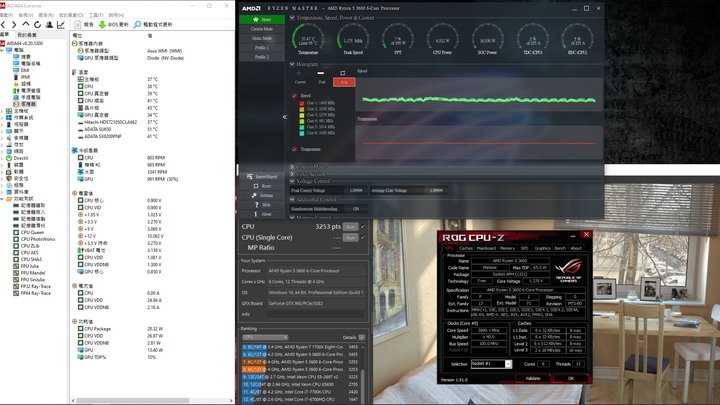Toggle the Core 1 speed checkbox
Viewport: 720px width, 405px height.
tap(302, 103)
